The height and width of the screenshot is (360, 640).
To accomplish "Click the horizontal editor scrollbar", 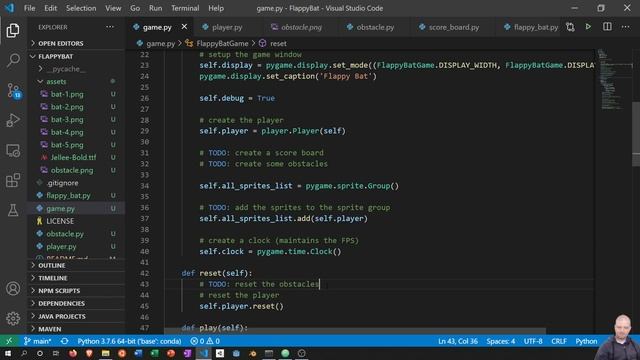I will (355, 331).
